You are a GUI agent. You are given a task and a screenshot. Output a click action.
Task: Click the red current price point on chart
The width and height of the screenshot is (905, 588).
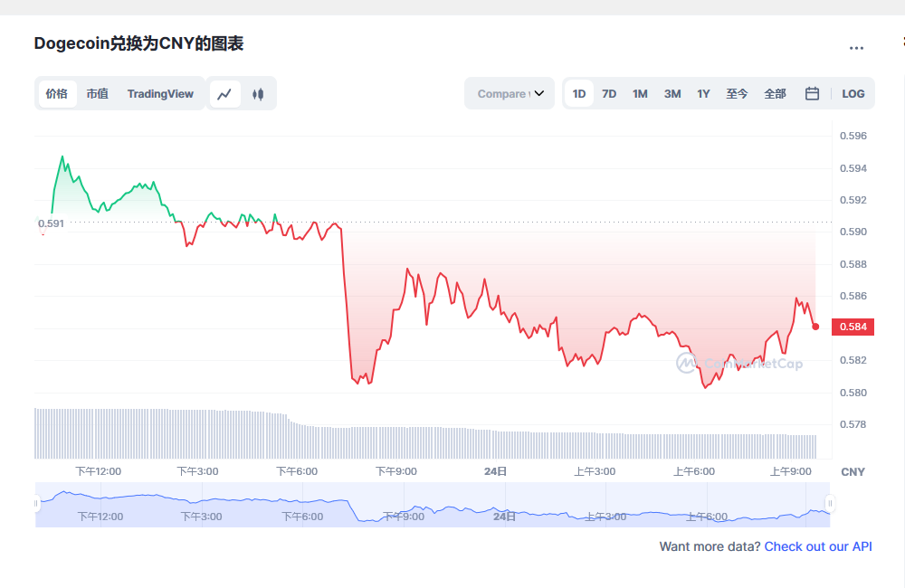[815, 327]
